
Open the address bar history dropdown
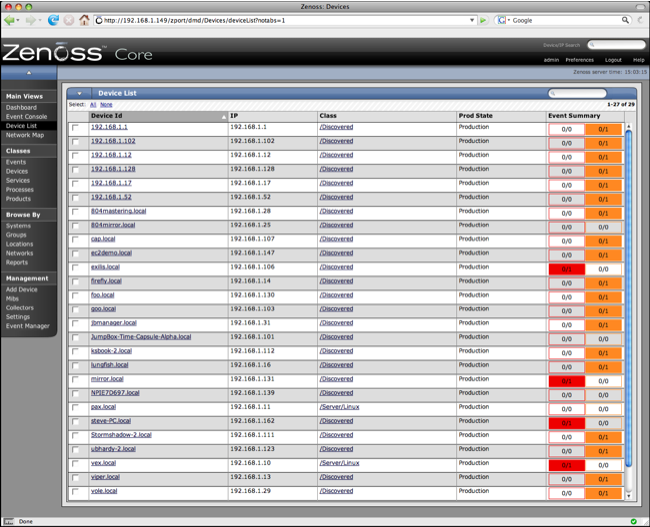[472, 20]
